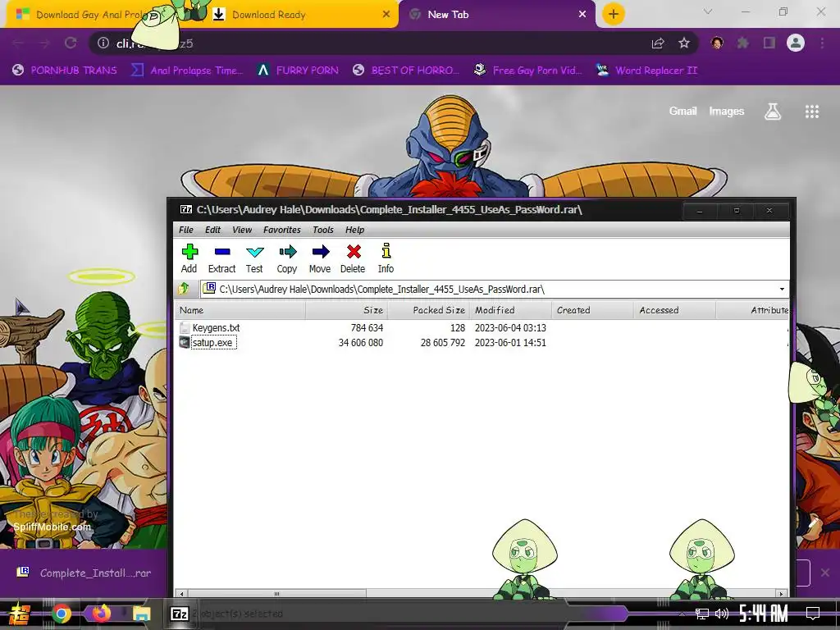Sort by the Accessed column header

674,310
